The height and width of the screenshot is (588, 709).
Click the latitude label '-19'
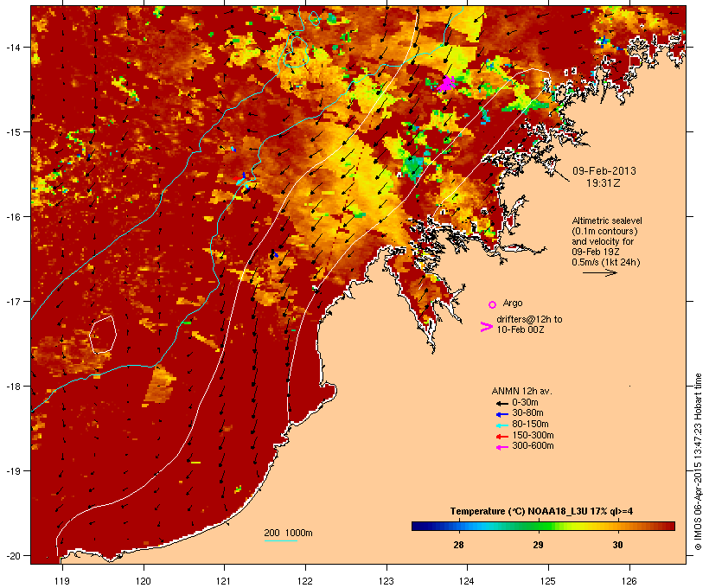coord(12,471)
